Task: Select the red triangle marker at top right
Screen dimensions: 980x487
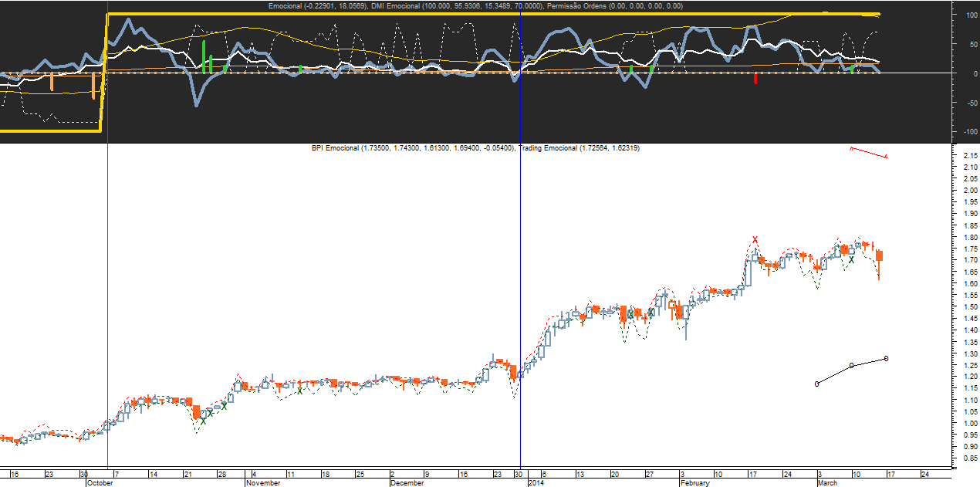Action: [886, 157]
